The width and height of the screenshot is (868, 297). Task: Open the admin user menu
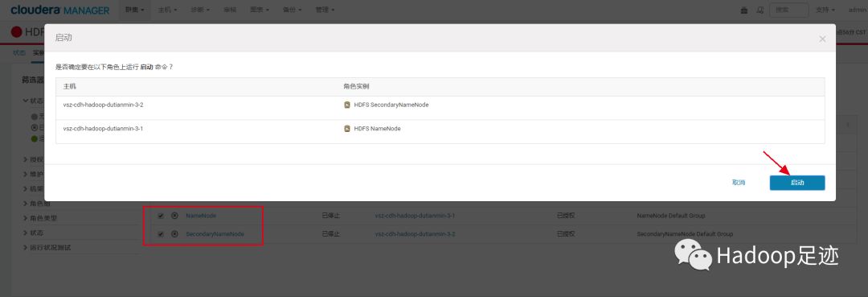857,10
